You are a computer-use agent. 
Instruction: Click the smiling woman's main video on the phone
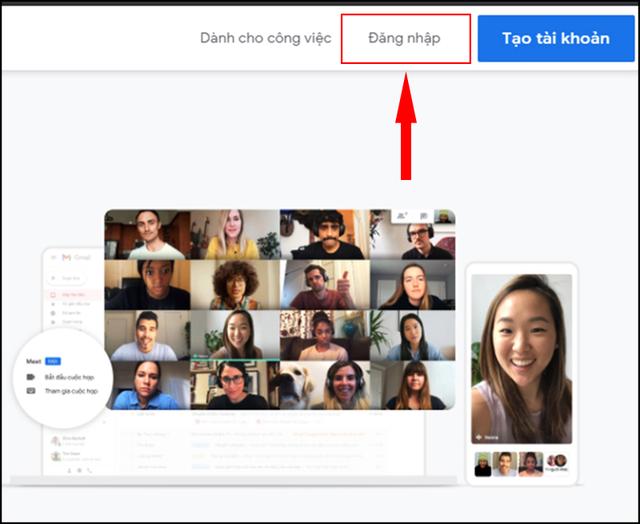[x=520, y=355]
